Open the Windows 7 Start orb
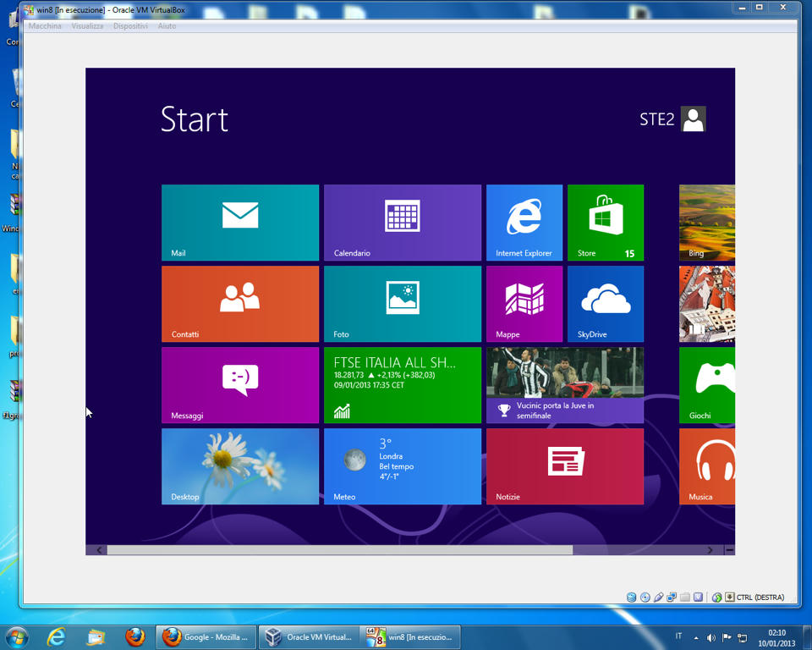This screenshot has width=812, height=650. 16,637
